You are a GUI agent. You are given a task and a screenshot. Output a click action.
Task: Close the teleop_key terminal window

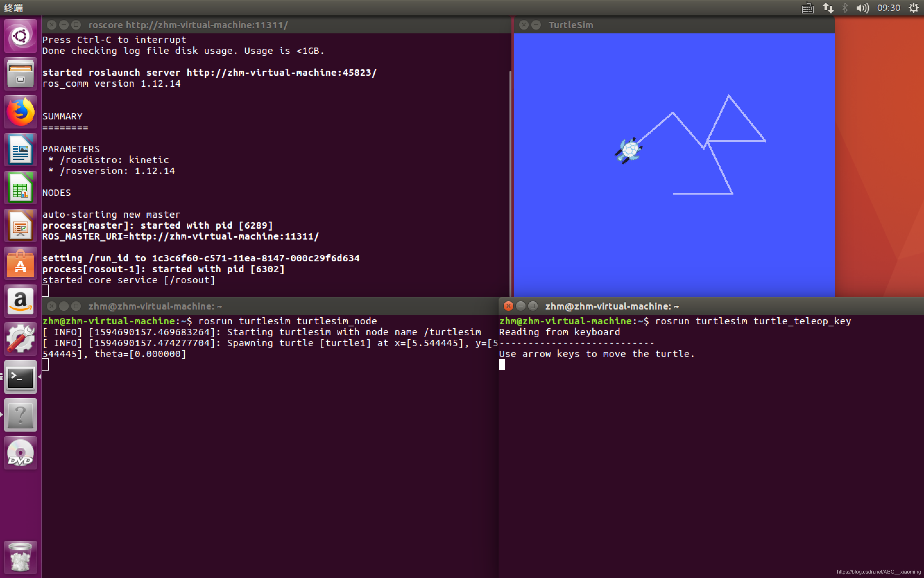click(508, 306)
